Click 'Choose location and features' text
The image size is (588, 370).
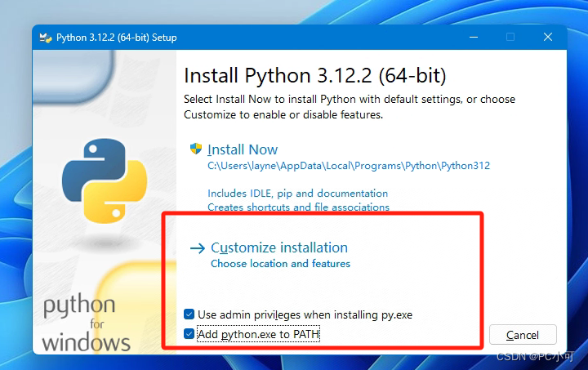280,264
